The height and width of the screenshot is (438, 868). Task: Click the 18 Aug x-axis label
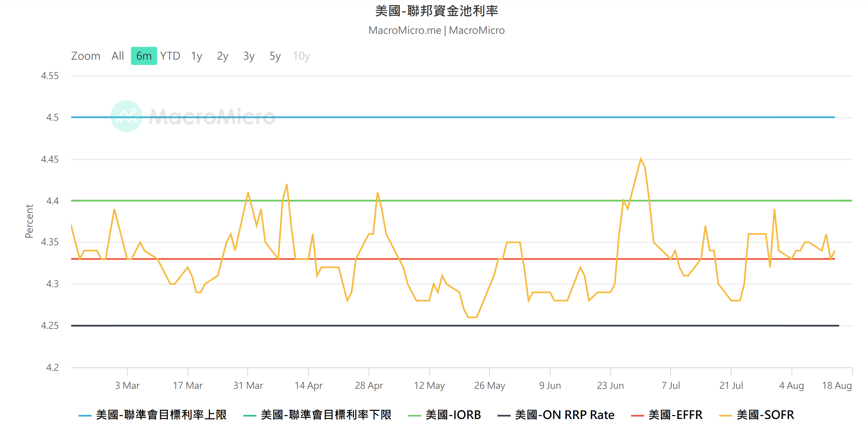[x=837, y=386]
